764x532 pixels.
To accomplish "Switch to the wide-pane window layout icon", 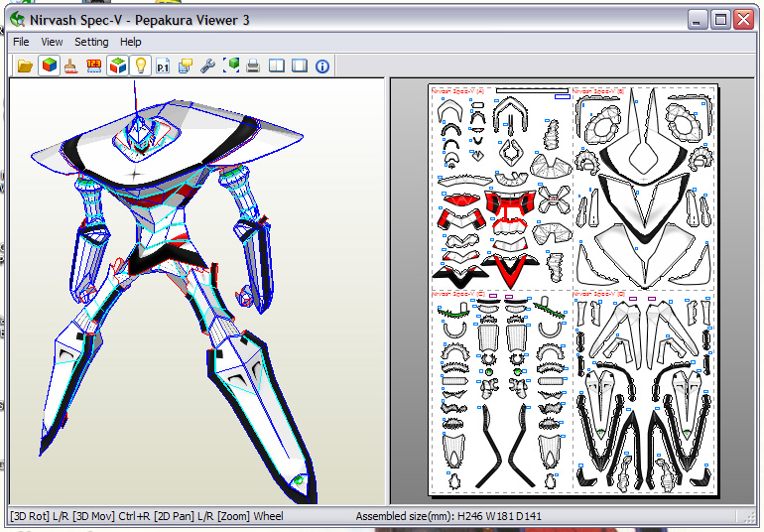I will [x=300, y=66].
